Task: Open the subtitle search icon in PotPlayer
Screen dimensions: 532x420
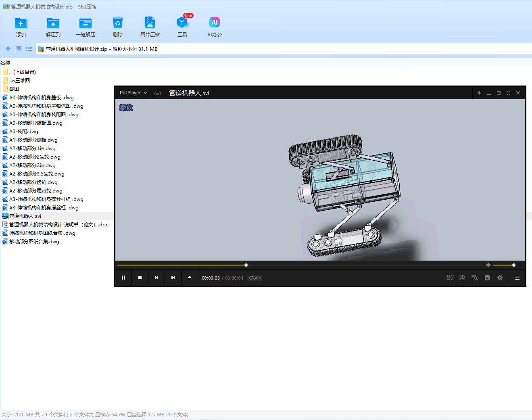Action: coord(475,278)
